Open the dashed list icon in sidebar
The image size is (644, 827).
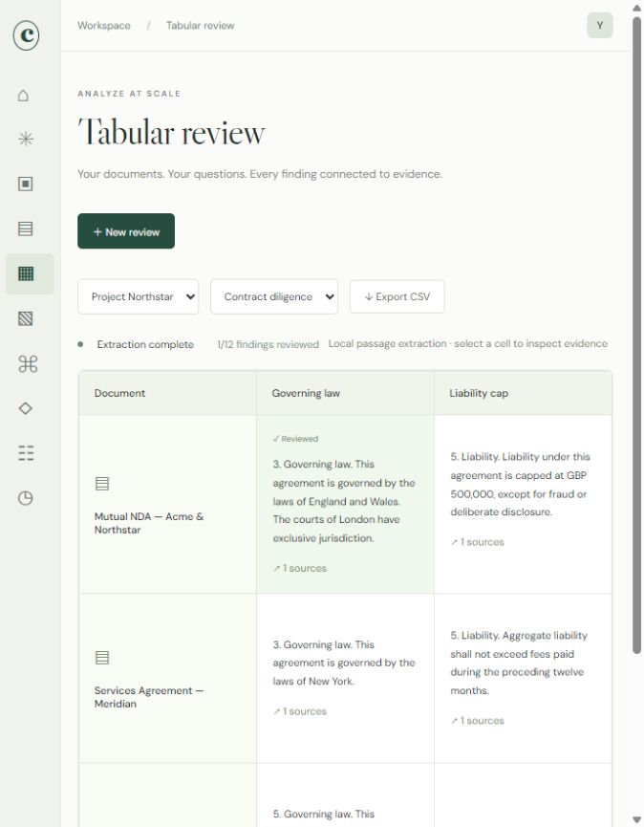click(26, 453)
